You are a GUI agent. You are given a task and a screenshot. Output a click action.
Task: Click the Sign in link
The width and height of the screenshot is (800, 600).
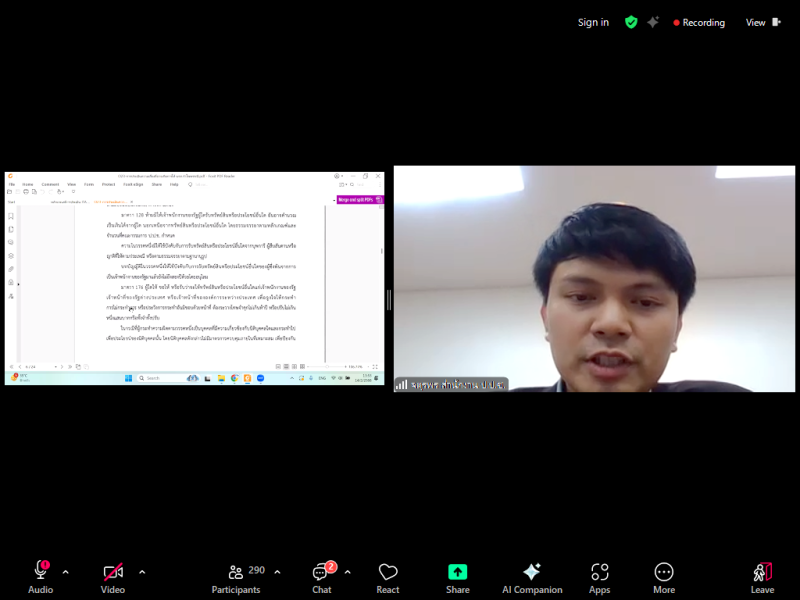593,22
